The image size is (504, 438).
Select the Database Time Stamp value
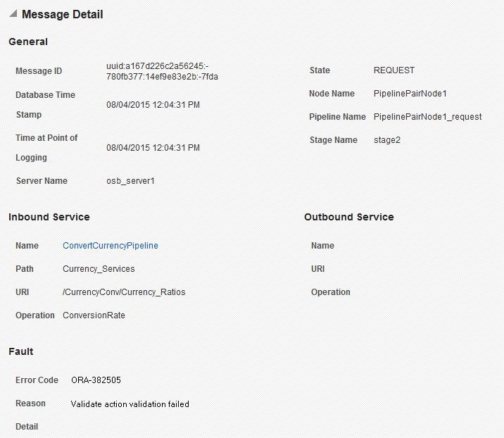coord(153,105)
